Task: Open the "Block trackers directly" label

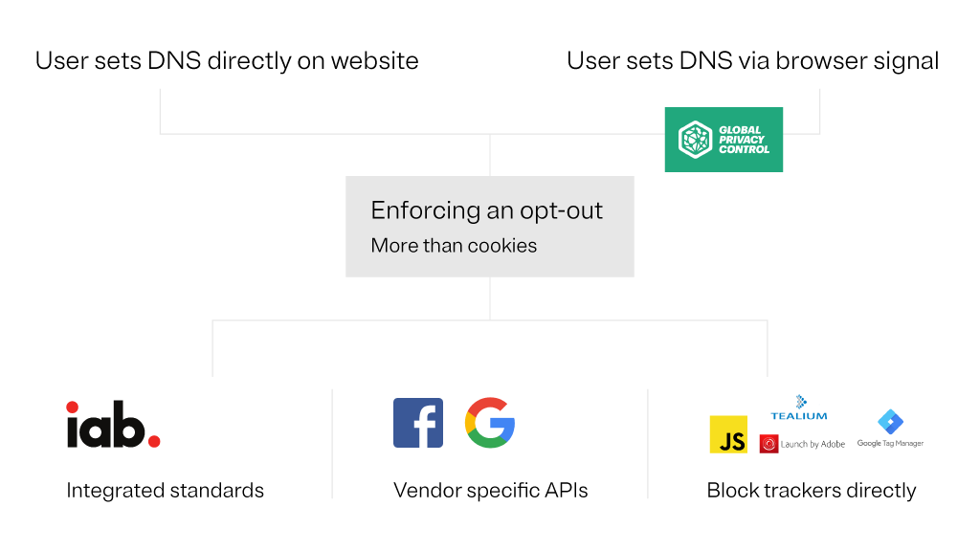Action: pos(812,491)
